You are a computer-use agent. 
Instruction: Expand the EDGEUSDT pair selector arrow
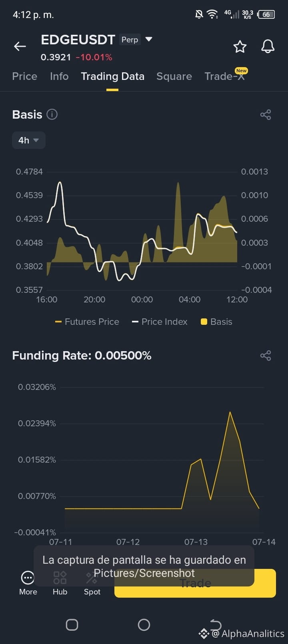149,39
